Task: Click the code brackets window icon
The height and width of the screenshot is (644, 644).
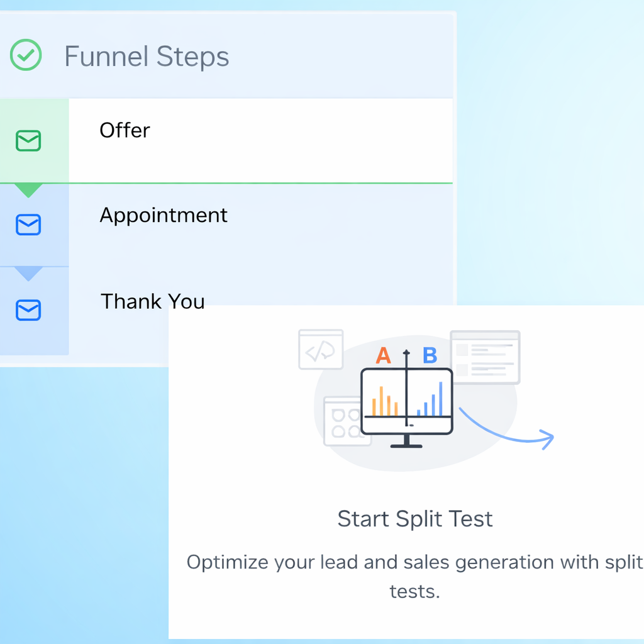Action: click(321, 350)
